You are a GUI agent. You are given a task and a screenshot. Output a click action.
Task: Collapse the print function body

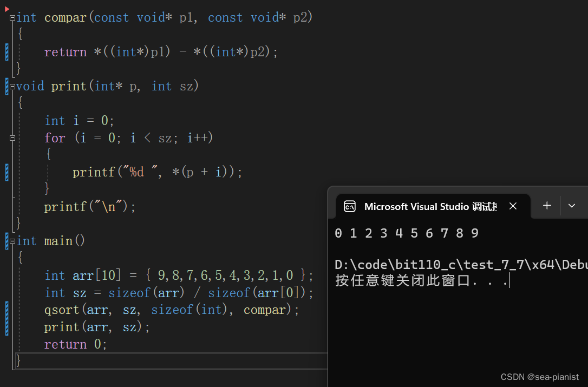[x=12, y=86]
